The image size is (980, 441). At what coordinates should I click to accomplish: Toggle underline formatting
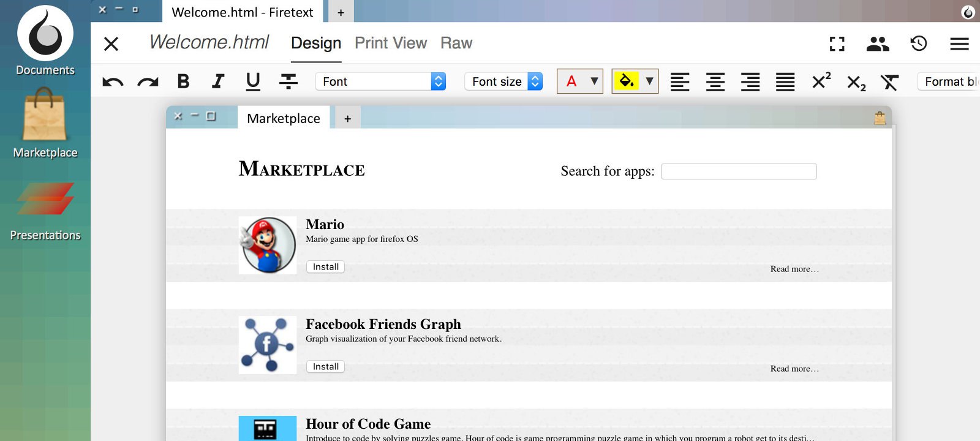pos(253,81)
